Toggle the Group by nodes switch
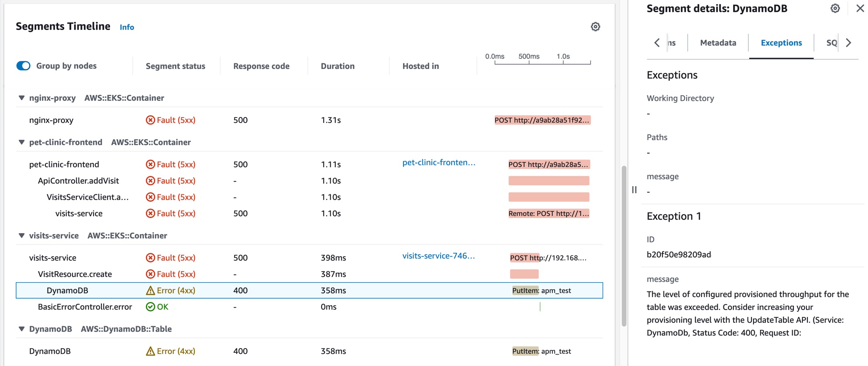The height and width of the screenshot is (366, 868). coord(24,66)
